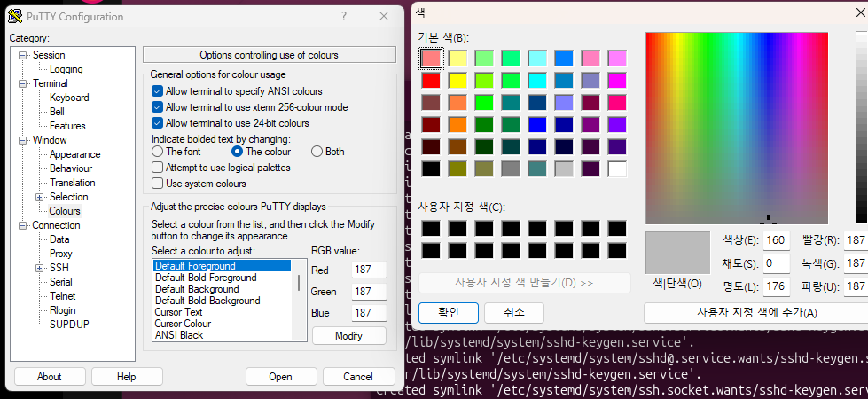The width and height of the screenshot is (868, 399).
Task: Open the Appearance category
Action: click(74, 154)
